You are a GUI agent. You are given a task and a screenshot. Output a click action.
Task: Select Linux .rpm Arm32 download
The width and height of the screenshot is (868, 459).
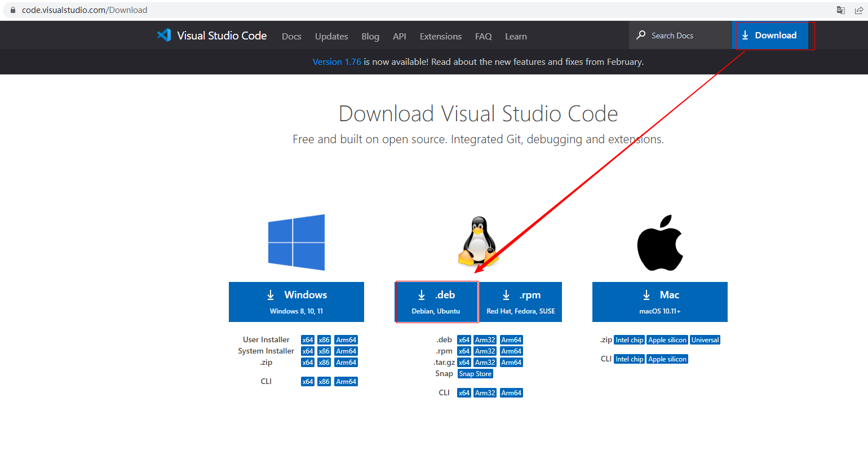pyautogui.click(x=485, y=351)
